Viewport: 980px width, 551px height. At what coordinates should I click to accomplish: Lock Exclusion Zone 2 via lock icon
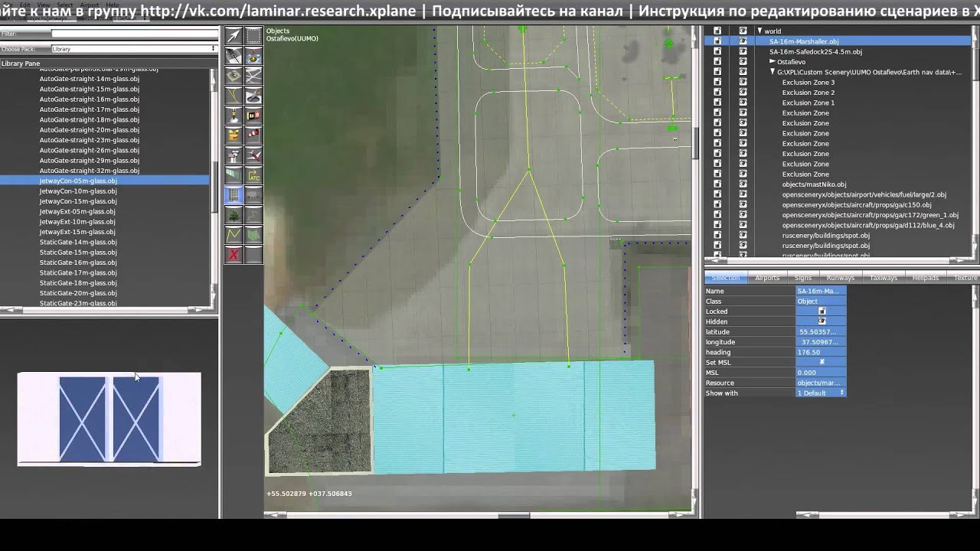pos(717,93)
